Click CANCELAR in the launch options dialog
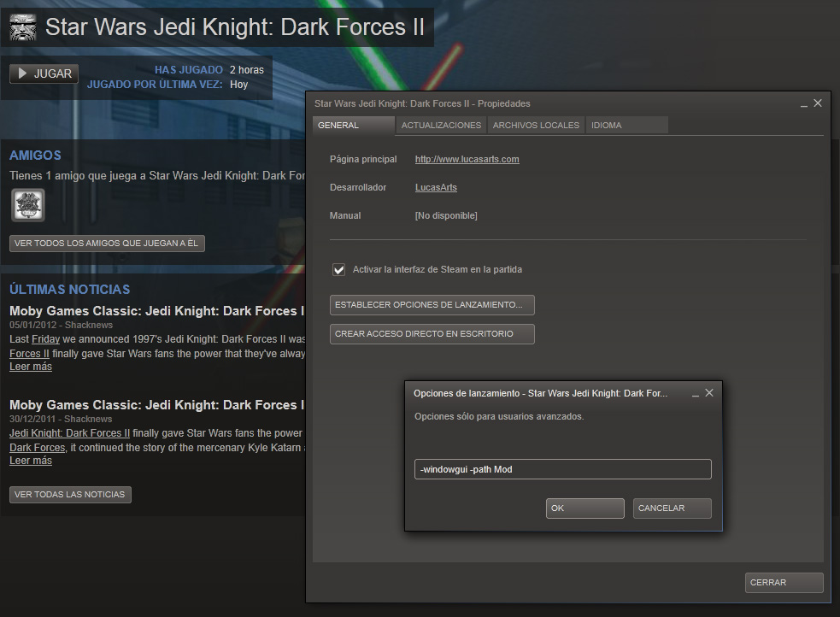The image size is (840, 617). click(x=673, y=508)
